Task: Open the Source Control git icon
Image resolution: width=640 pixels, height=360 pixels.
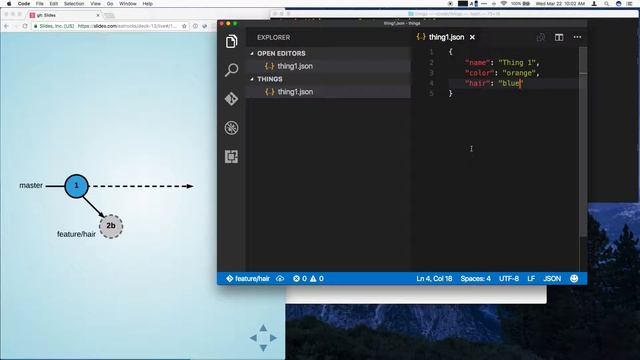Action: [x=231, y=99]
